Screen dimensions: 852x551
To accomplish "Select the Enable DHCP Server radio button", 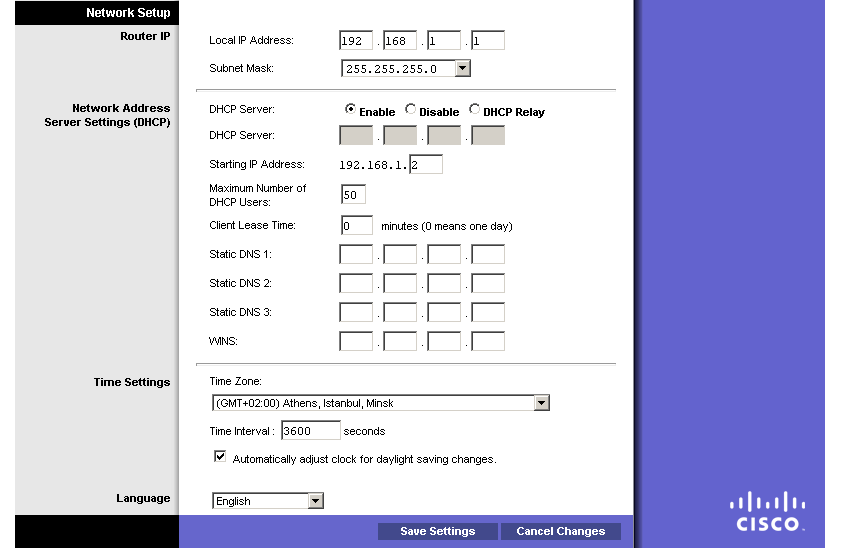I will [x=351, y=110].
